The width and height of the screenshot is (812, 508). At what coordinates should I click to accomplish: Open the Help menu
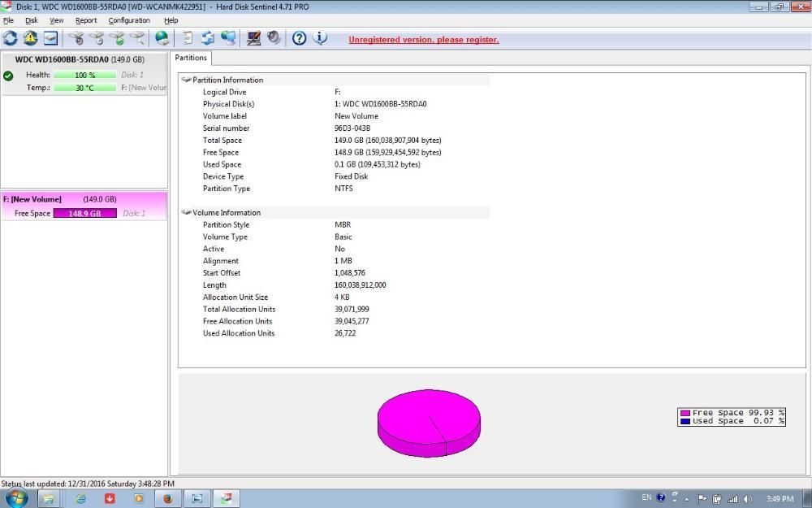pyautogui.click(x=171, y=20)
